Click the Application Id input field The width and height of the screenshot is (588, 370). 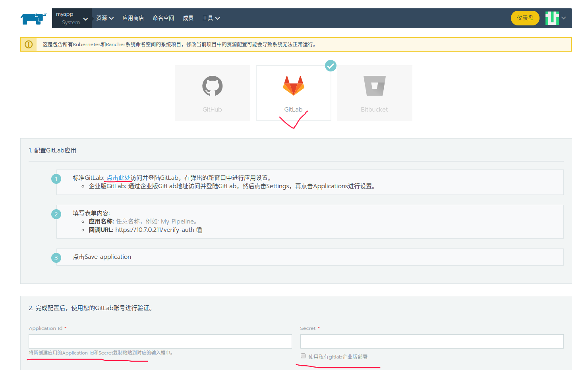pyautogui.click(x=160, y=341)
